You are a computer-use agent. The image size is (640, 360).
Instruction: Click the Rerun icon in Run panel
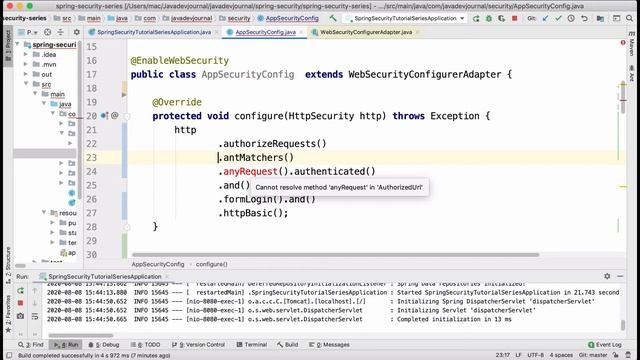(20, 291)
